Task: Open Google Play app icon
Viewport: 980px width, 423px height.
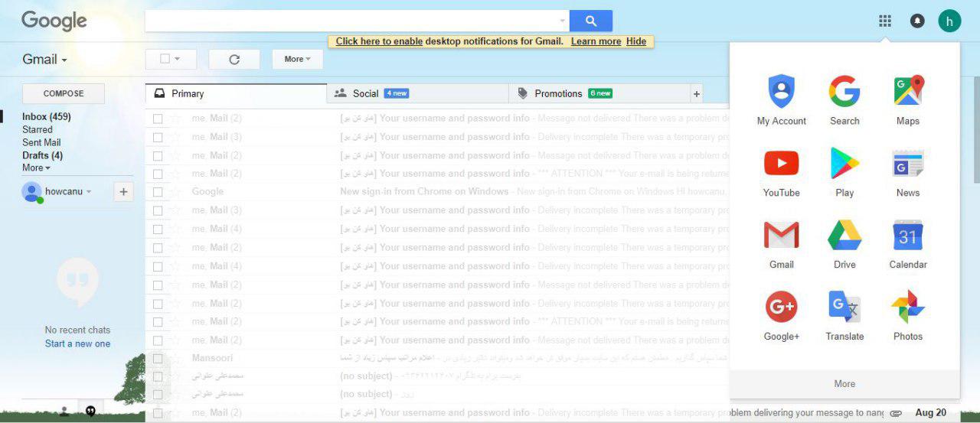Action: pos(844,172)
